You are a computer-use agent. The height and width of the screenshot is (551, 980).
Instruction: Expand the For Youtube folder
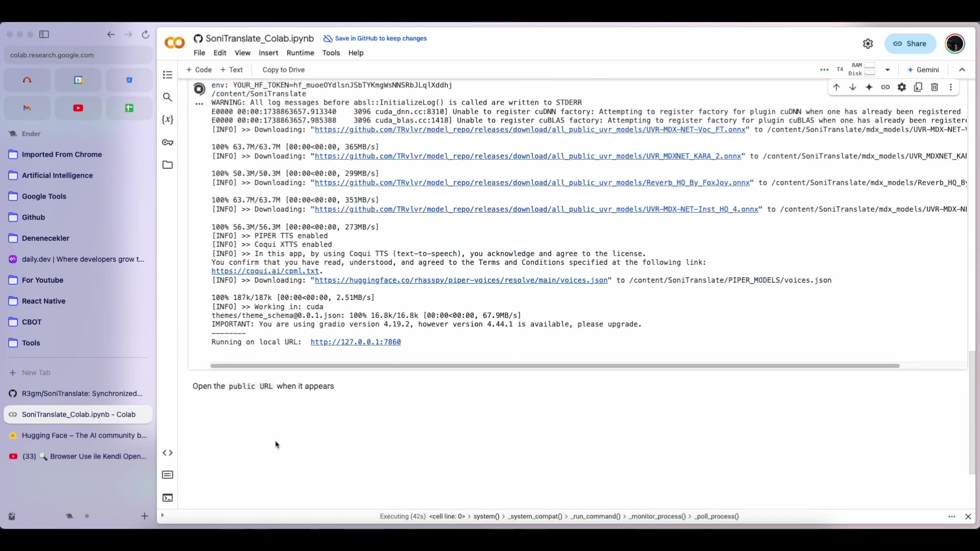(x=78, y=280)
